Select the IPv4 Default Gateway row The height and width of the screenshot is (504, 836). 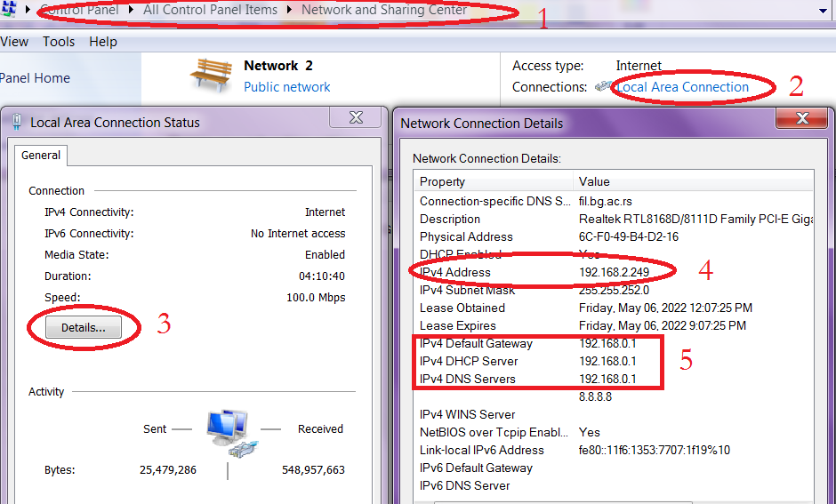pos(614,344)
